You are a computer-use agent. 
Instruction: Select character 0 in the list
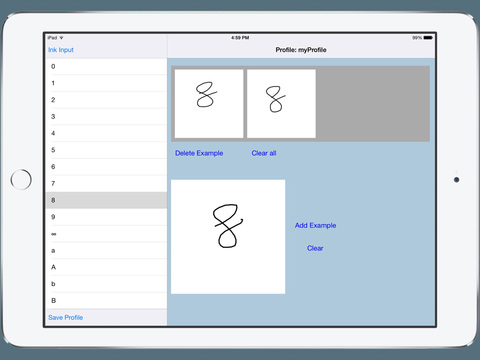point(106,66)
